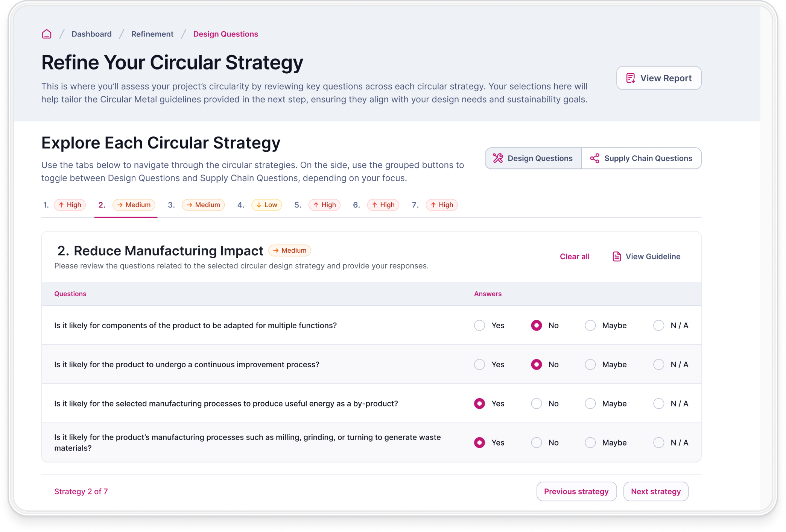786x532 pixels.
Task: Click the Low priority badge on tab 4
Action: point(266,205)
